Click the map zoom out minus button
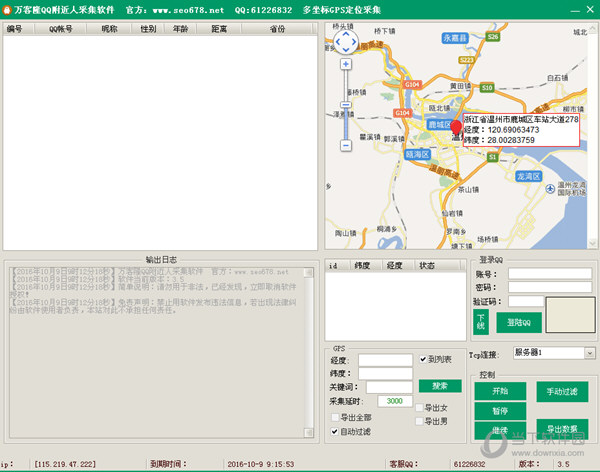This screenshot has width=600, height=472. [x=346, y=146]
